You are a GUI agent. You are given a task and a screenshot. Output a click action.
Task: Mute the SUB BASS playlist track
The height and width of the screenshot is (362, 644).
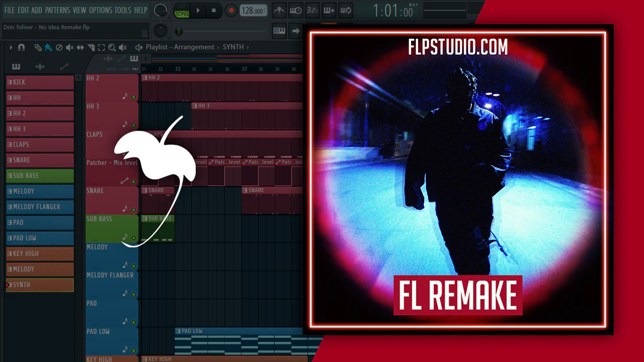[134, 238]
